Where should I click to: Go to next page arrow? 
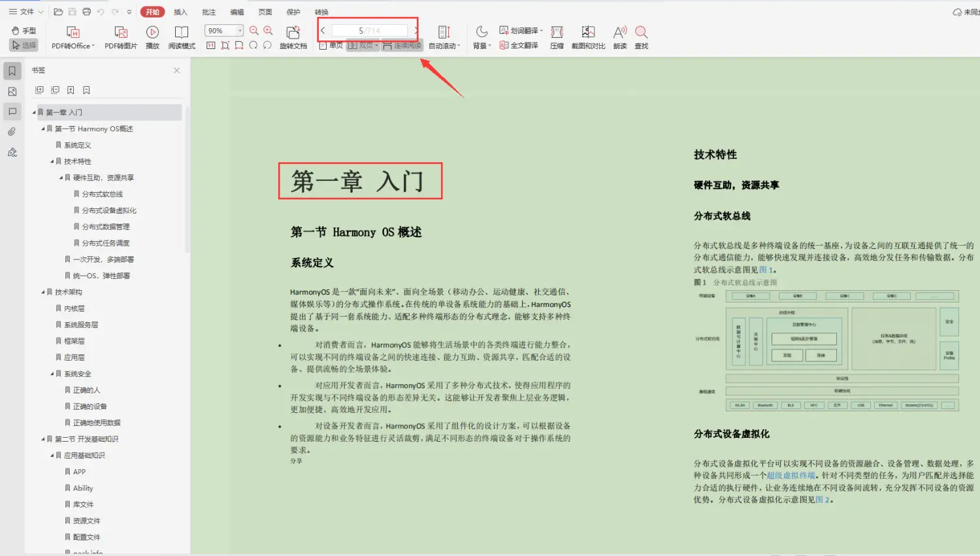tap(416, 31)
